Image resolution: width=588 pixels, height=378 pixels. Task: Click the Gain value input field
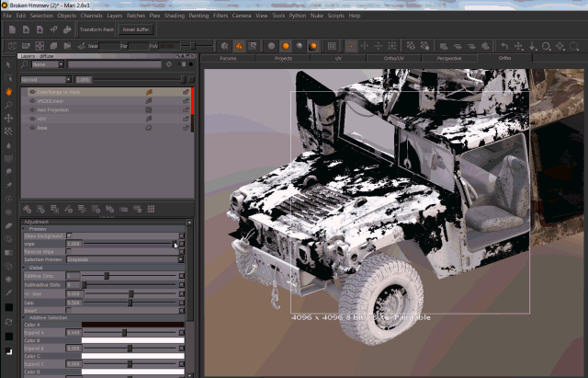[x=73, y=302]
